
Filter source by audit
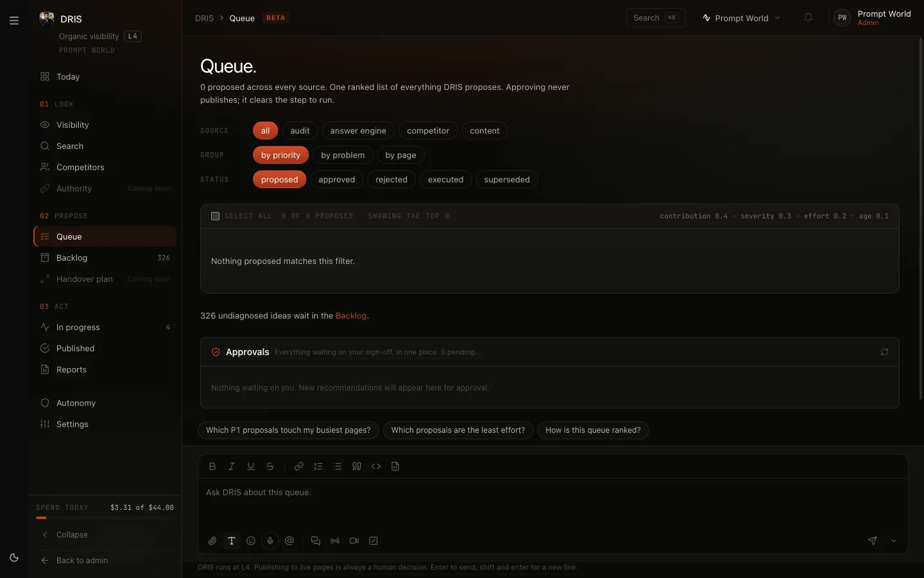click(x=300, y=131)
